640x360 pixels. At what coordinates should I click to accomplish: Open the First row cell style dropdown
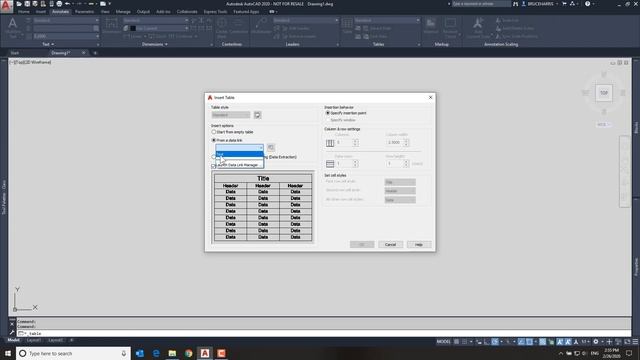pyautogui.click(x=400, y=182)
